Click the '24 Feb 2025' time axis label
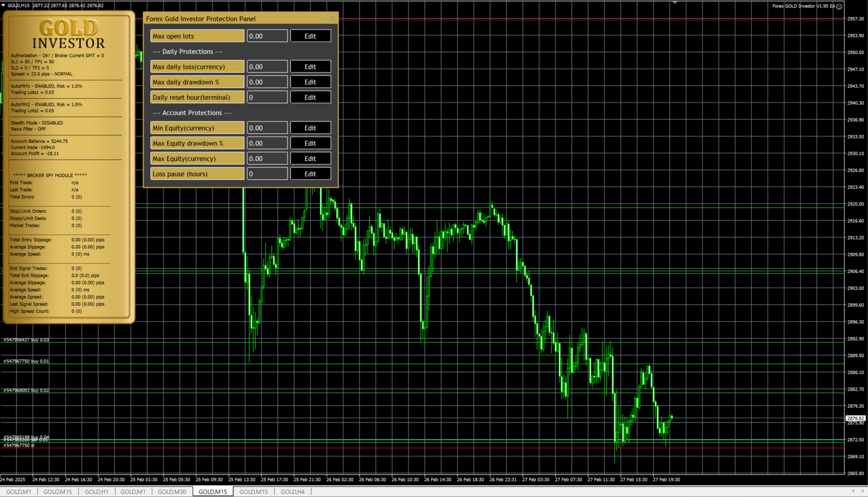 (x=12, y=480)
